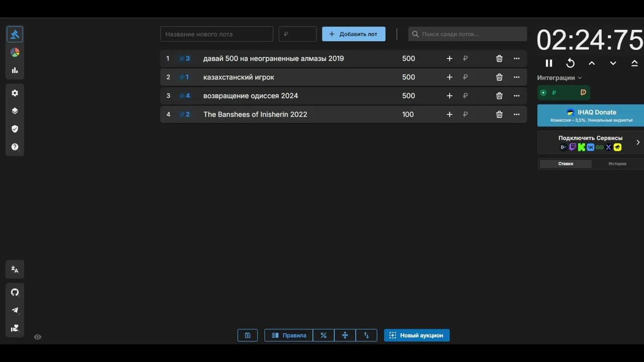Open more options for алмазы 2019 lot
Viewport: 644px width, 362px height.
(517, 58)
